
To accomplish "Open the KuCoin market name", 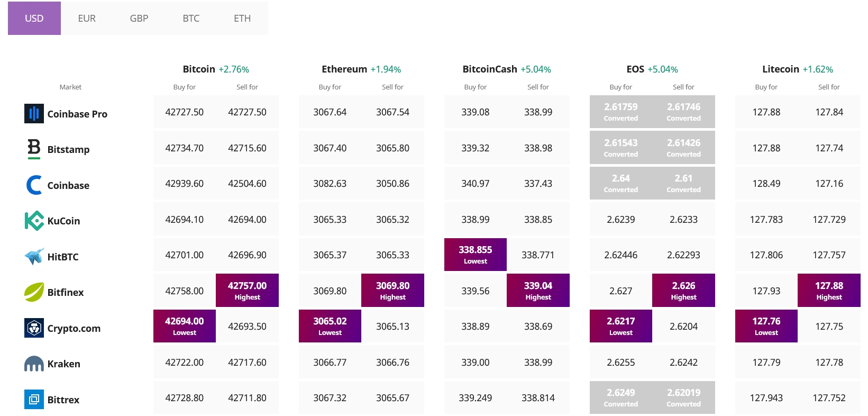I will pos(63,221).
